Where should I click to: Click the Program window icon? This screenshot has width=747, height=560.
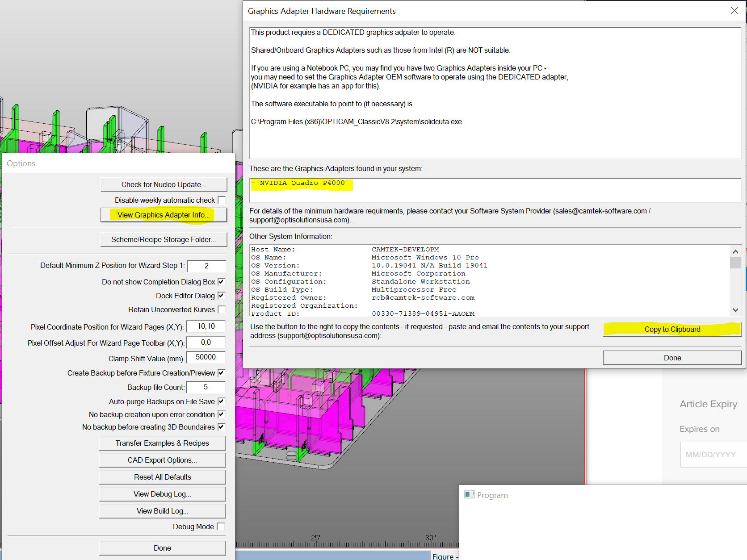[469, 494]
